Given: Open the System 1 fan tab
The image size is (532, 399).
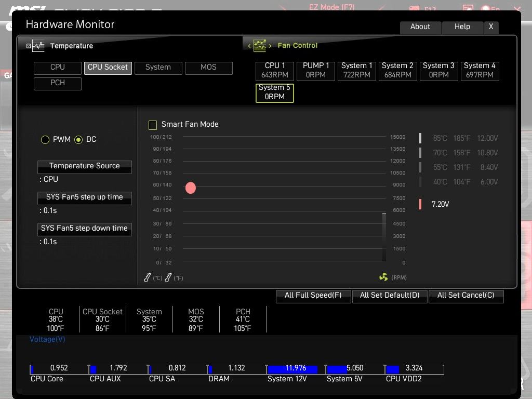Looking at the screenshot, I should tap(357, 71).
